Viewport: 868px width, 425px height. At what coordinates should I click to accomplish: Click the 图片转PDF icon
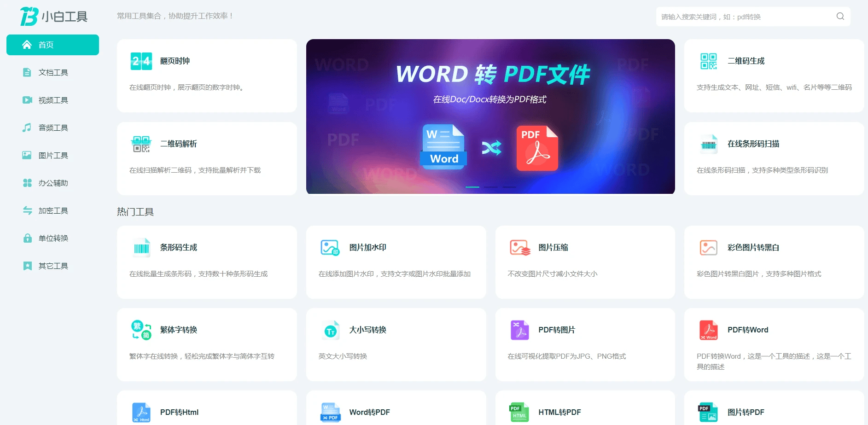(709, 413)
